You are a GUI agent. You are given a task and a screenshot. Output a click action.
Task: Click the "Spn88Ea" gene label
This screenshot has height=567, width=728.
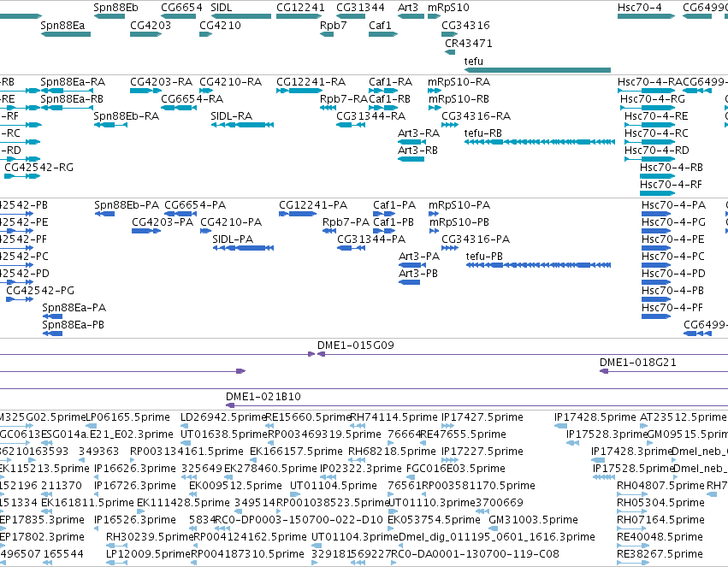click(62, 26)
